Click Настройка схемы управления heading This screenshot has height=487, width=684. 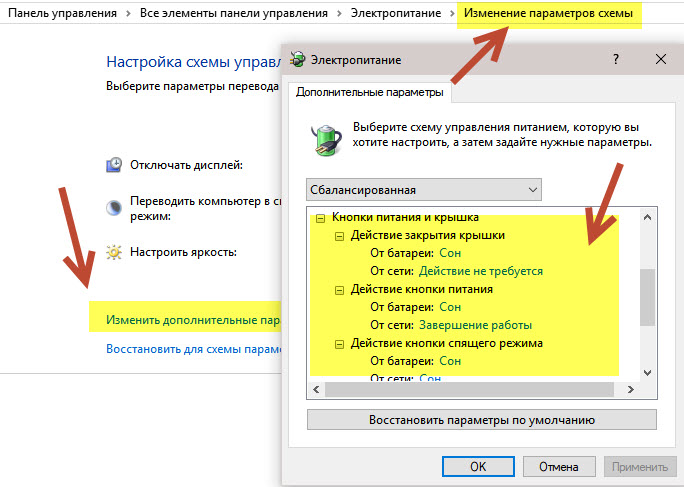click(x=193, y=62)
